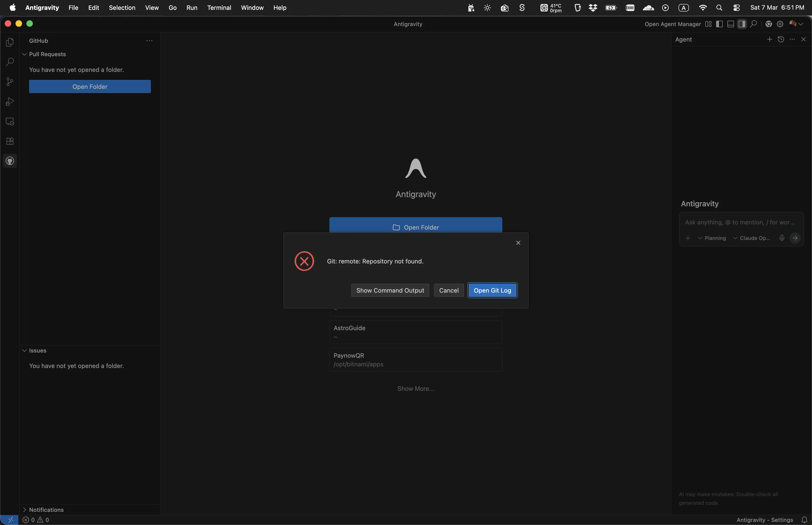This screenshot has width=812, height=525.
Task: Open the Go menu
Action: (x=172, y=8)
